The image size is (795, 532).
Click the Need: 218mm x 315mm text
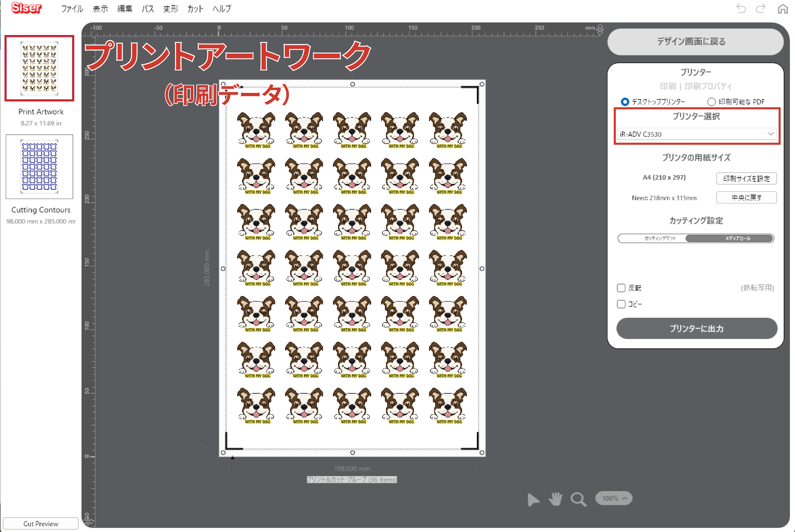pyautogui.click(x=664, y=198)
